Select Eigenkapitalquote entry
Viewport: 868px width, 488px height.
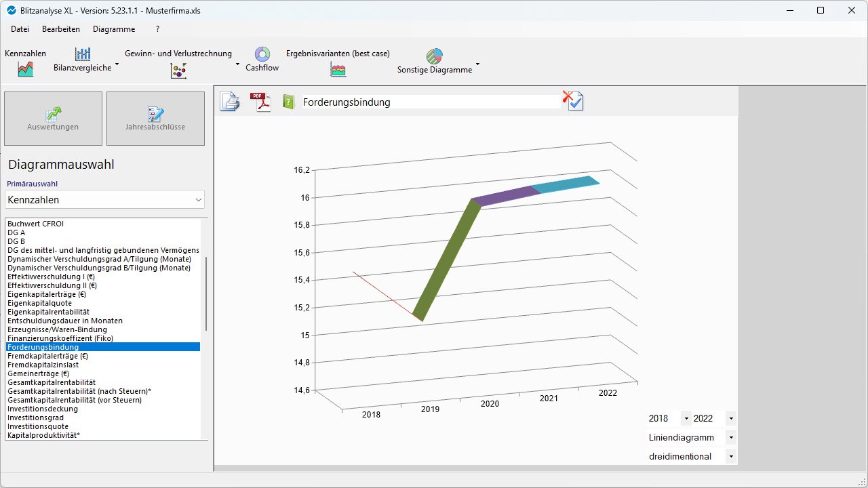coord(103,303)
